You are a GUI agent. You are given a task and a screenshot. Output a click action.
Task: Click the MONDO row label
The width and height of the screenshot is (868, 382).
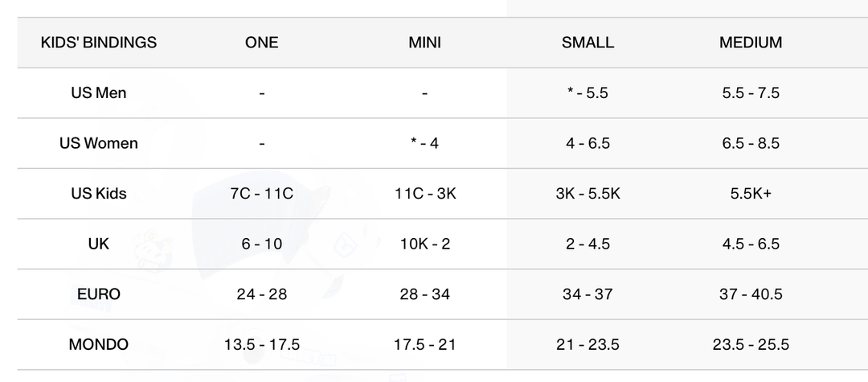98,344
